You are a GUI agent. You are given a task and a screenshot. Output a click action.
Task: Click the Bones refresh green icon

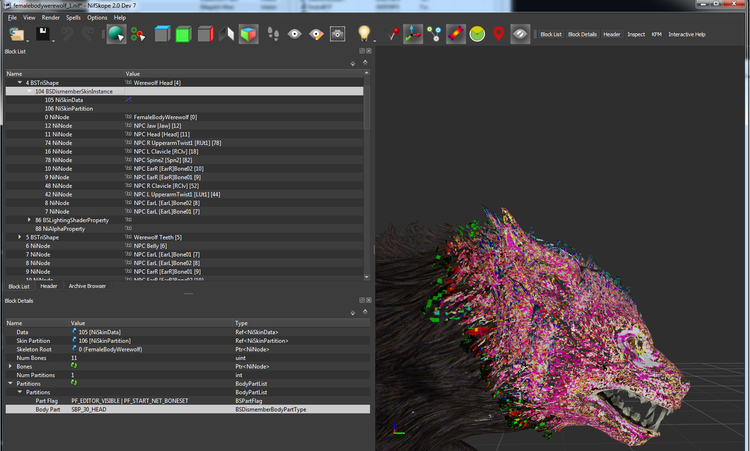pyautogui.click(x=74, y=366)
